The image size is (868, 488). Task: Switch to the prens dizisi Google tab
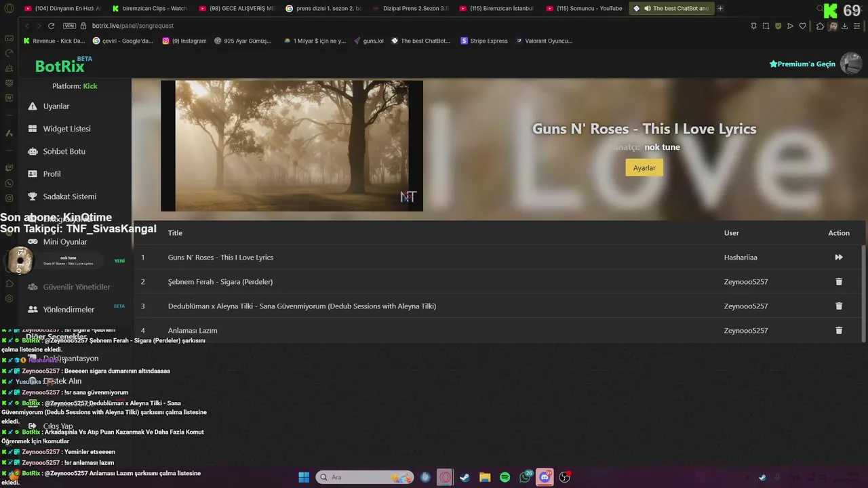(324, 8)
